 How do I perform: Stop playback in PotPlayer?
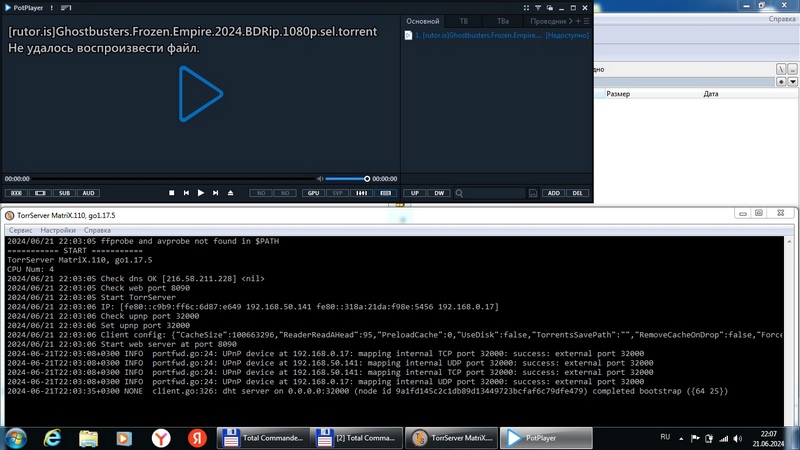pos(171,193)
